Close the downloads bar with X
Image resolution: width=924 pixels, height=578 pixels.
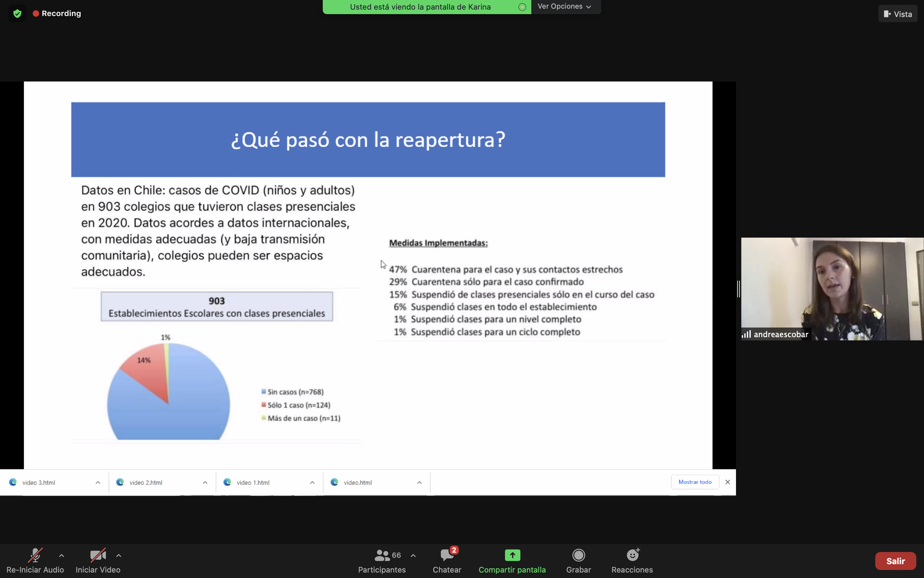coord(727,482)
